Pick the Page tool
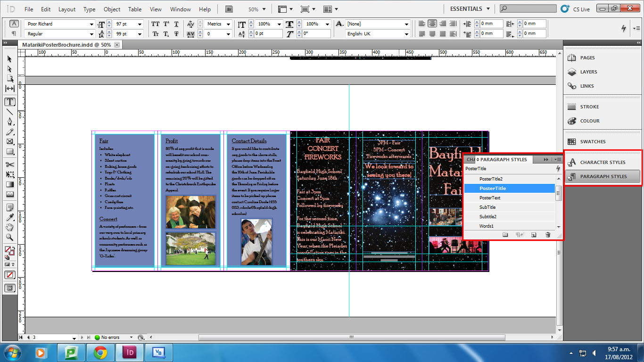This screenshot has height=362, width=644. pyautogui.click(x=9, y=79)
